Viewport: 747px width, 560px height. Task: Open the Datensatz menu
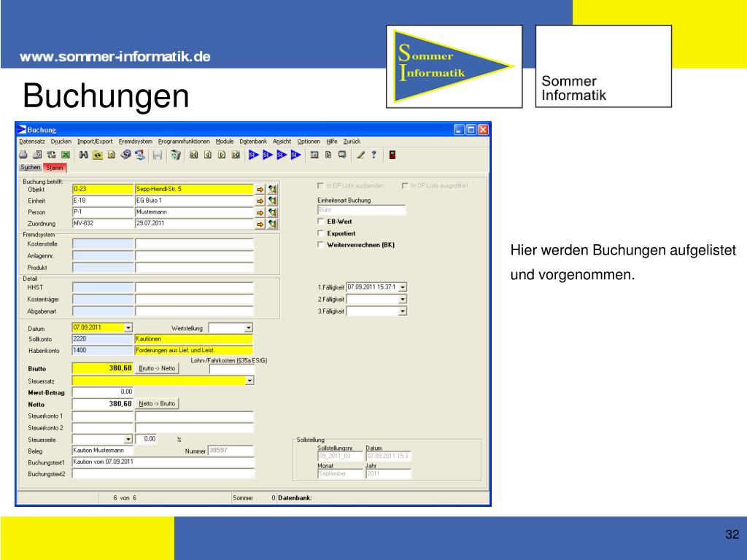(x=32, y=141)
